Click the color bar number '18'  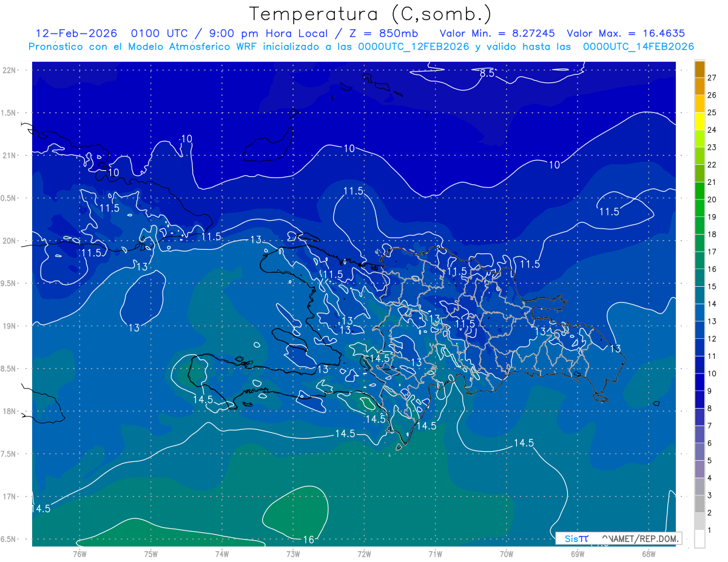pos(712,235)
